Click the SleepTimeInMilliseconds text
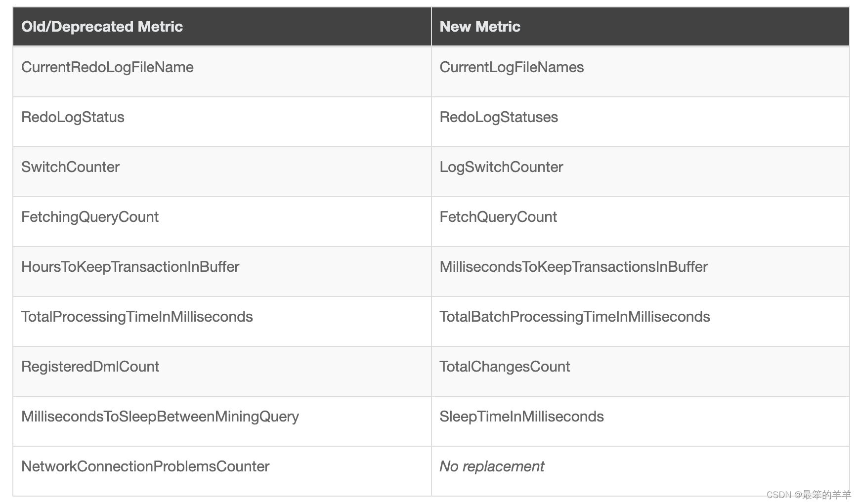 [521, 417]
